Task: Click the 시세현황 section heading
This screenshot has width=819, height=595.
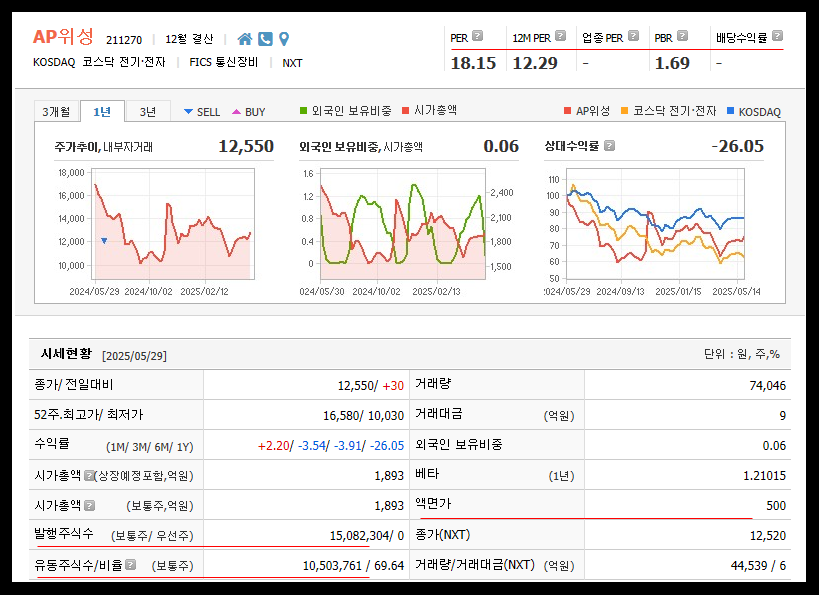Action: (66, 354)
